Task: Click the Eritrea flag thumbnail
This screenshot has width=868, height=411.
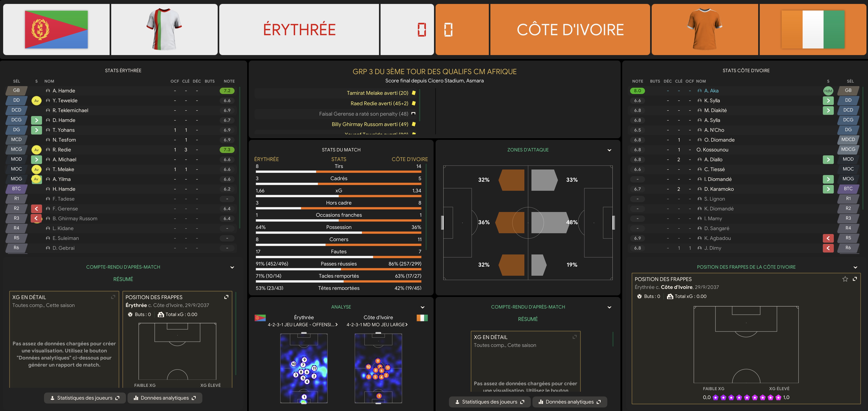Action: 56,29
